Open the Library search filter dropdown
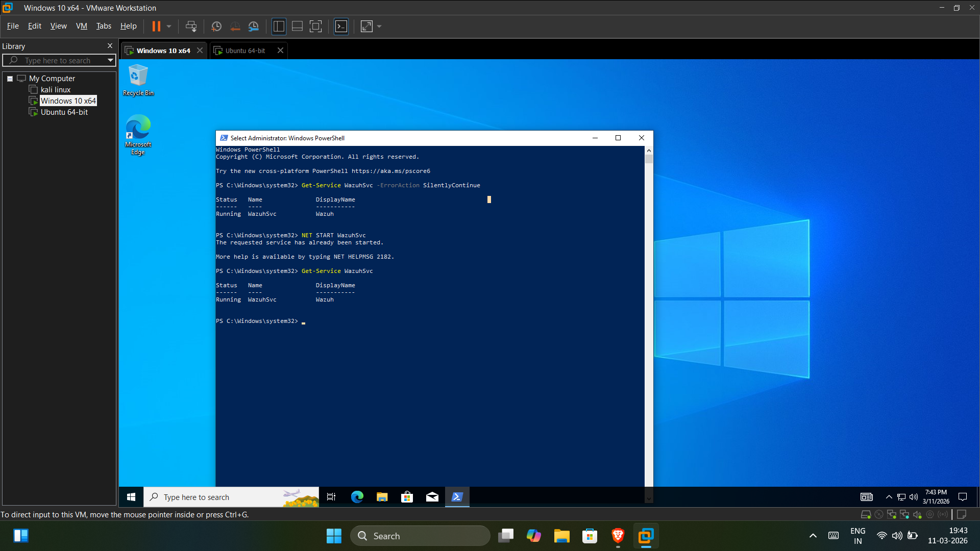Screen dimensions: 980x551 110,60
